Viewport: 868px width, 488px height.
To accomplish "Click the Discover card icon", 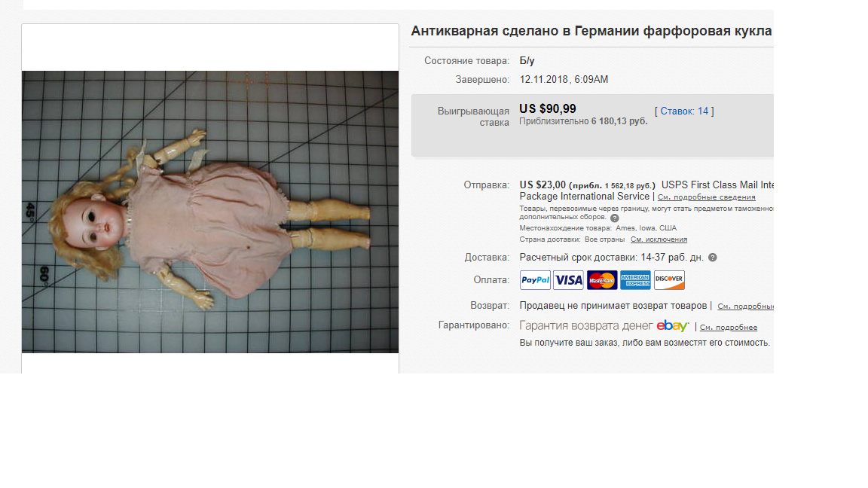I will [x=669, y=280].
